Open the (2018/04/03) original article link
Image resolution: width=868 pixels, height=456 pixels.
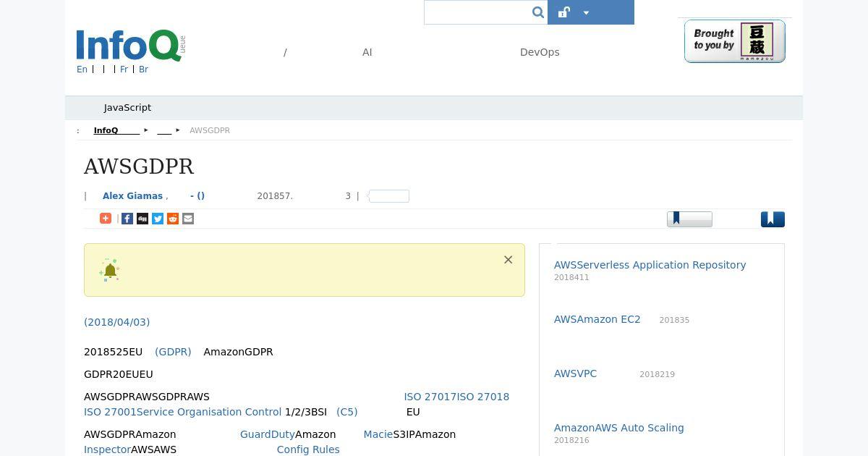(117, 322)
